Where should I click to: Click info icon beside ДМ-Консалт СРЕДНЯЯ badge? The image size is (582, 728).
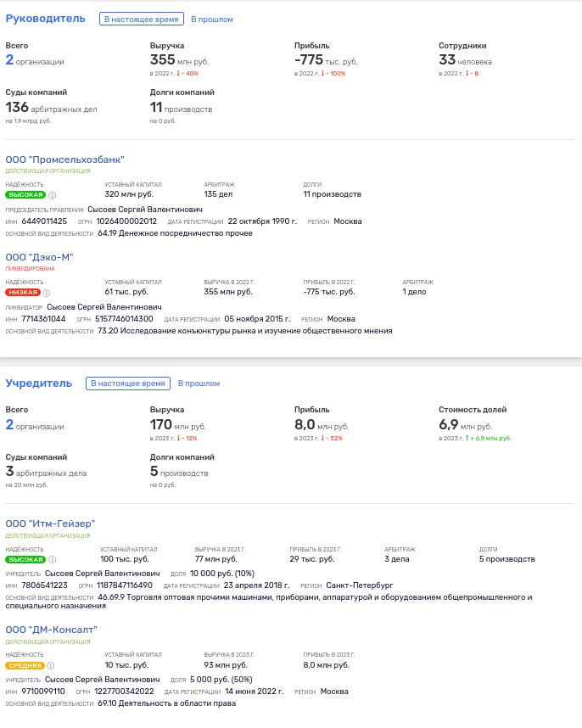click(51, 665)
